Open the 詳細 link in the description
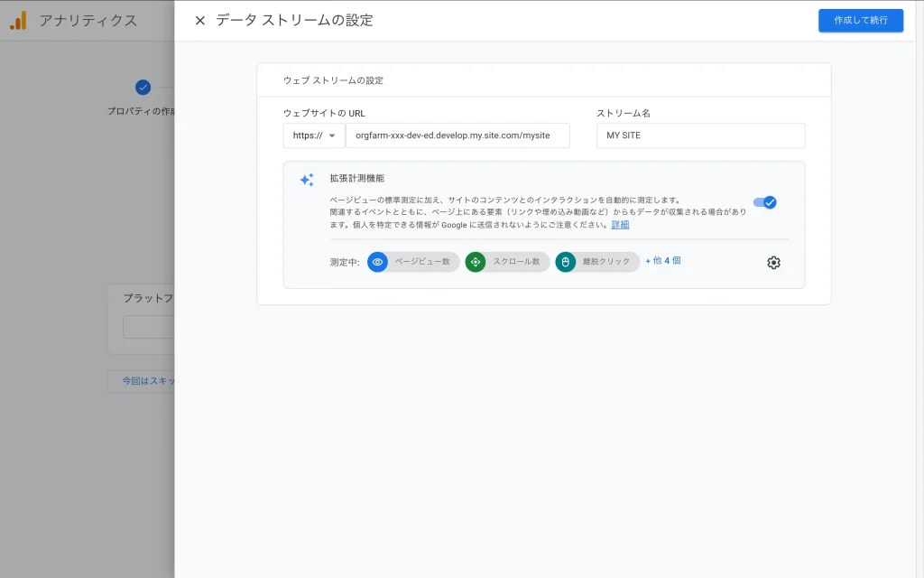Image resolution: width=924 pixels, height=578 pixels. tap(621, 225)
